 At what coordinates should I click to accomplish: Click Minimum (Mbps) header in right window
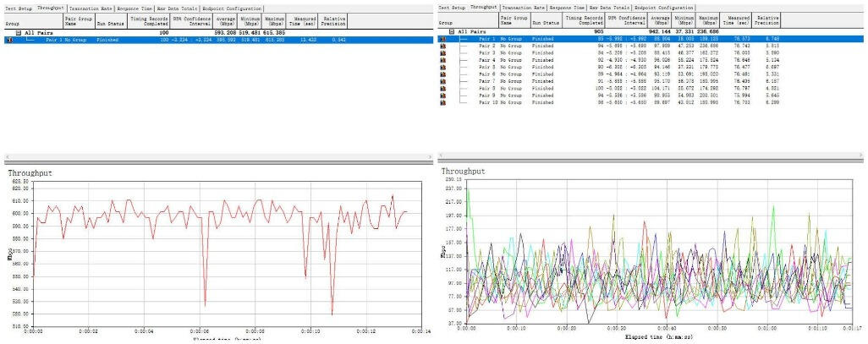[x=684, y=20]
